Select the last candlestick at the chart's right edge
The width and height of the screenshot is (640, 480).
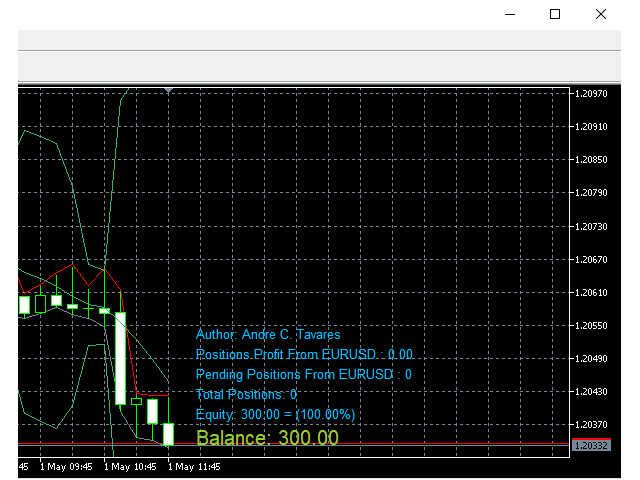169,434
